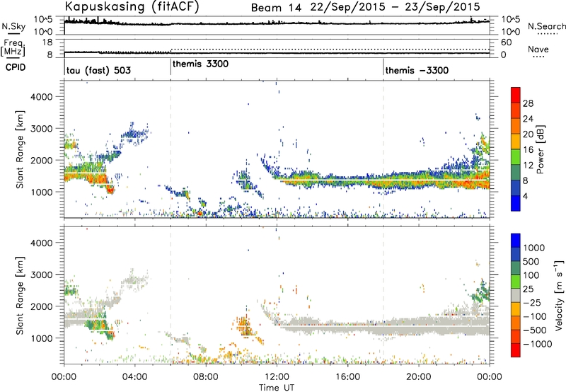Click the 'Kapuskasing (fitACF)' title
The width and height of the screenshot is (566, 392).
(132, 6)
